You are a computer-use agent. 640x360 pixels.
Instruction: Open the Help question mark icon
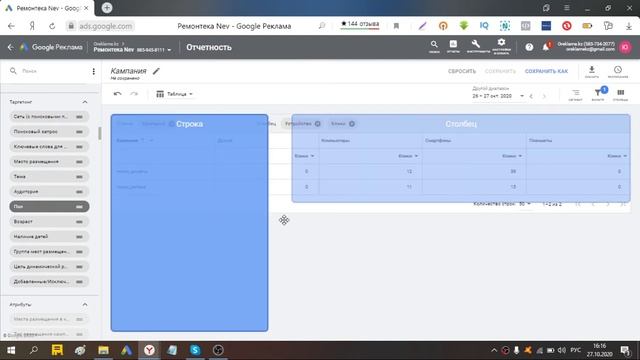point(529,47)
